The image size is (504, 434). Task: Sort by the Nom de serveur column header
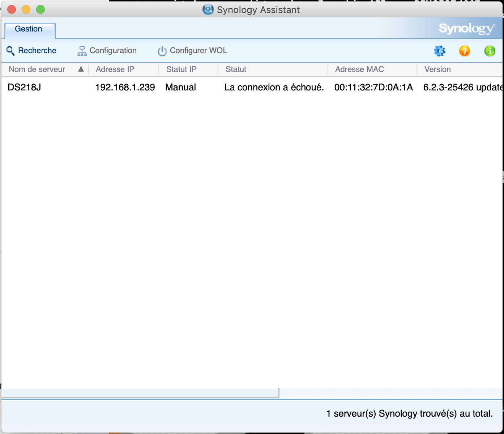45,69
